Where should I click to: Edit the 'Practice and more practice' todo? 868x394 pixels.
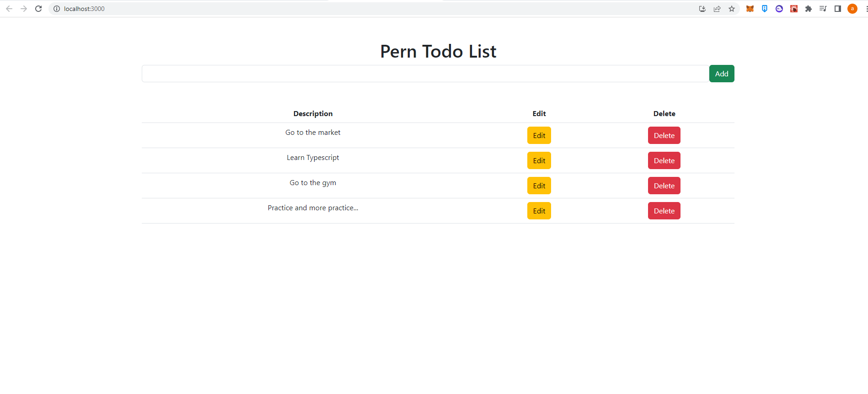tap(539, 211)
